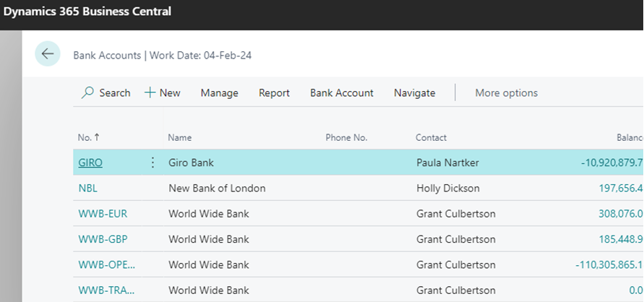Click the Dynamics 365 Business Central title

[87, 11]
